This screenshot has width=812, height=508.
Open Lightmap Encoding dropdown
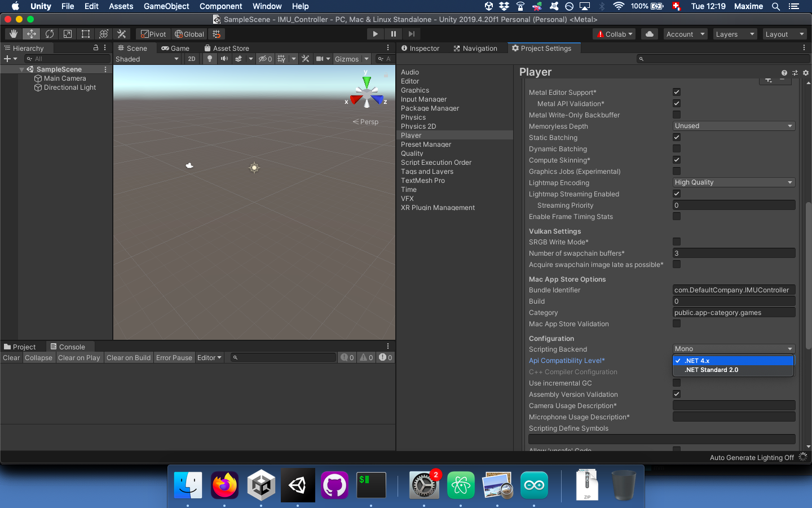pos(734,182)
